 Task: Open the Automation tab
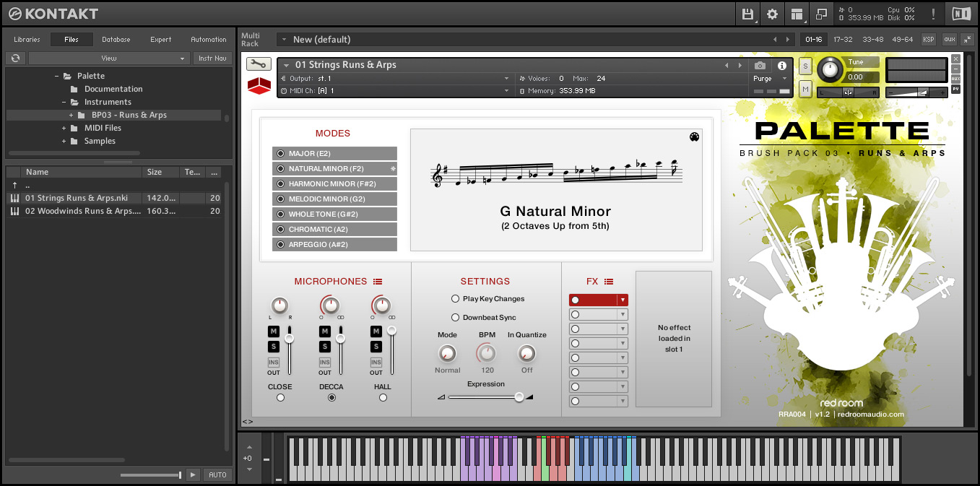point(209,40)
